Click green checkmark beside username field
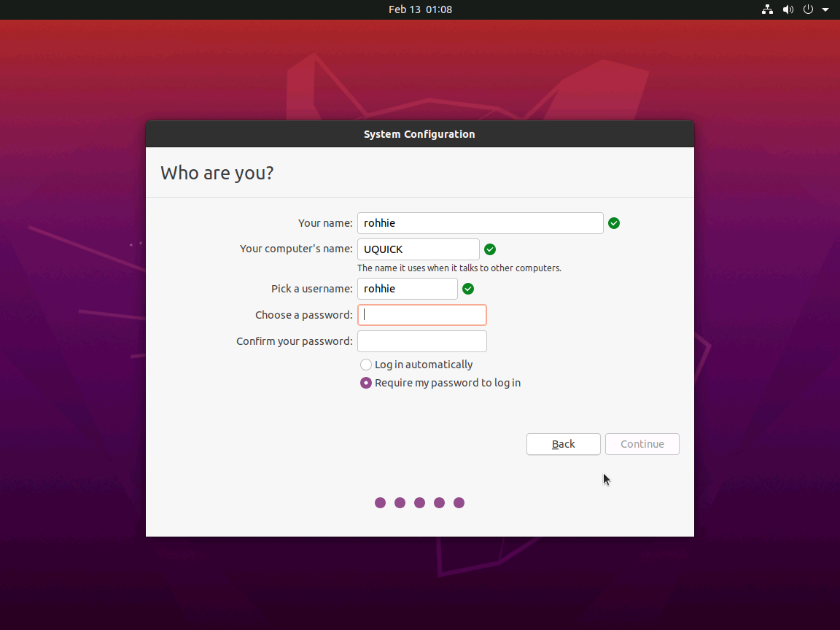This screenshot has width=840, height=630. tap(467, 289)
